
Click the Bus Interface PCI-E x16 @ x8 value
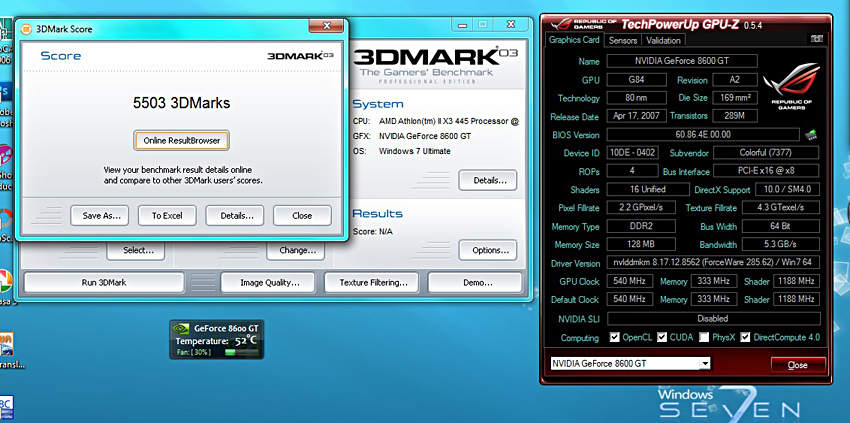click(766, 171)
